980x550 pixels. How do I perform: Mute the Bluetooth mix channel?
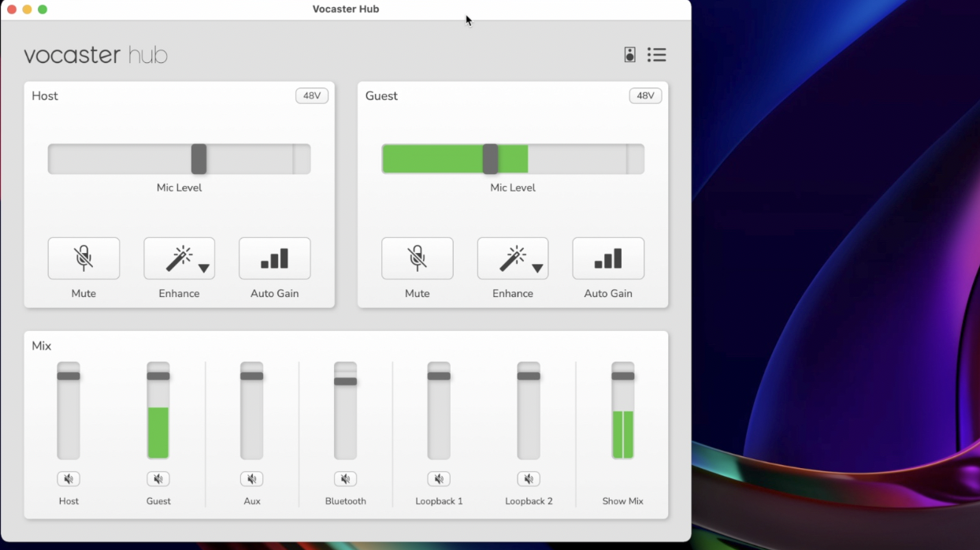[x=345, y=479]
